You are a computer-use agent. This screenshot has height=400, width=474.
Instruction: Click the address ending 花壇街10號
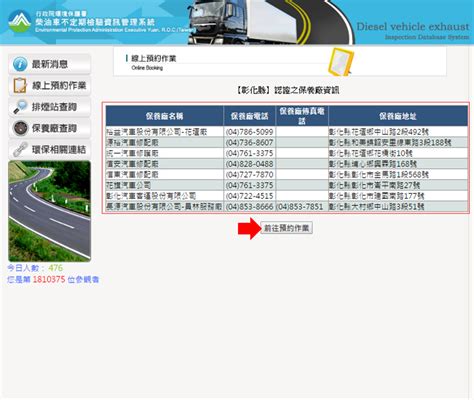[371, 153]
